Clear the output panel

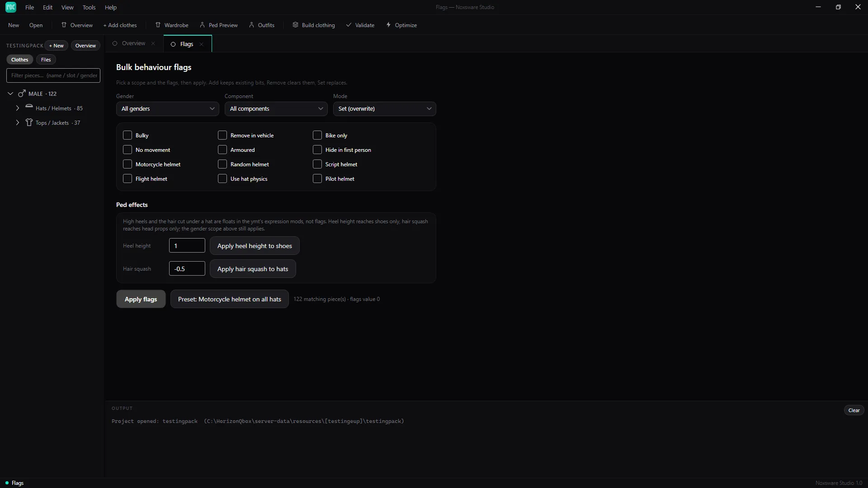click(x=854, y=410)
